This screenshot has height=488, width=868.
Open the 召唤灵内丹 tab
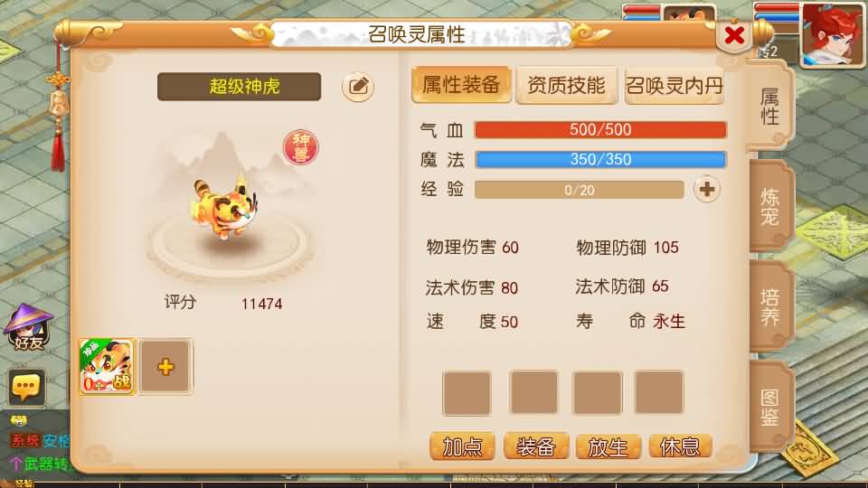(x=675, y=86)
